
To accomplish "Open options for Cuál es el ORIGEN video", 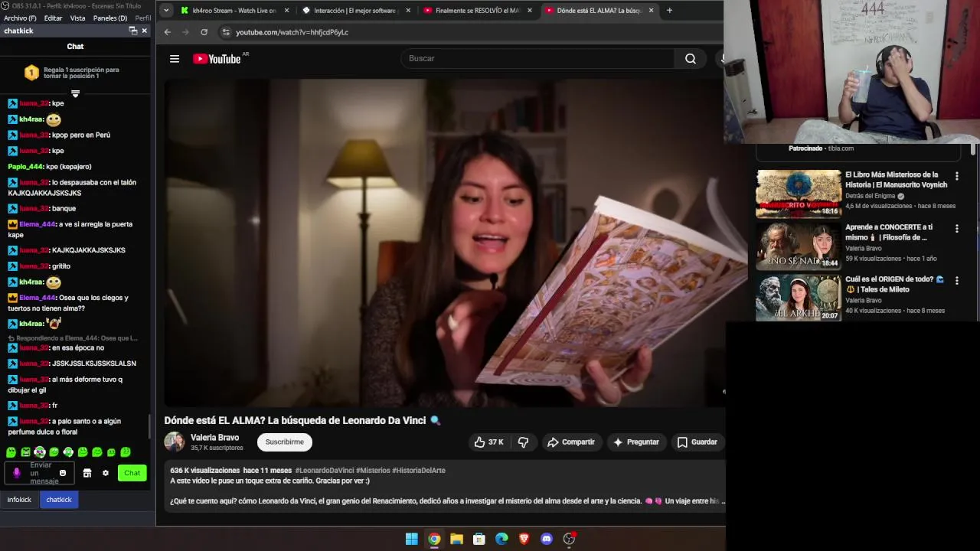I will (956, 281).
